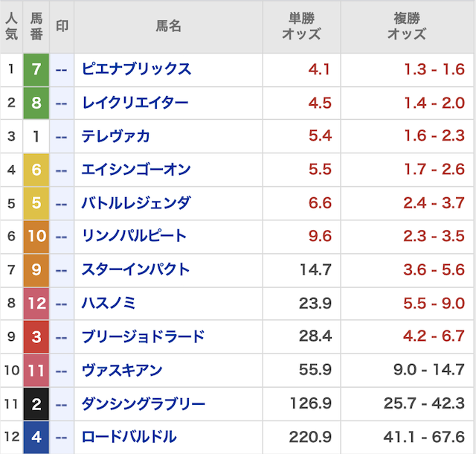
Task: Open horse link ピエナブリックス
Action: pyautogui.click(x=136, y=69)
